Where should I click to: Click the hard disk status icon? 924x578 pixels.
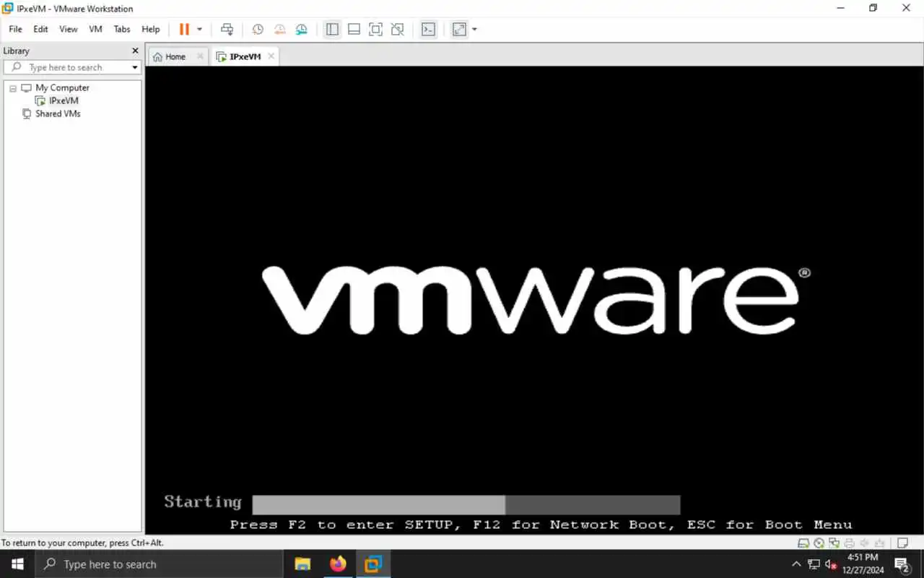[803, 543]
